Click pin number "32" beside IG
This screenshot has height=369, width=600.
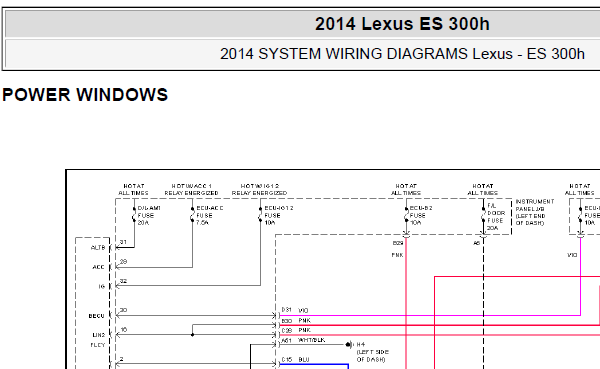point(123,281)
